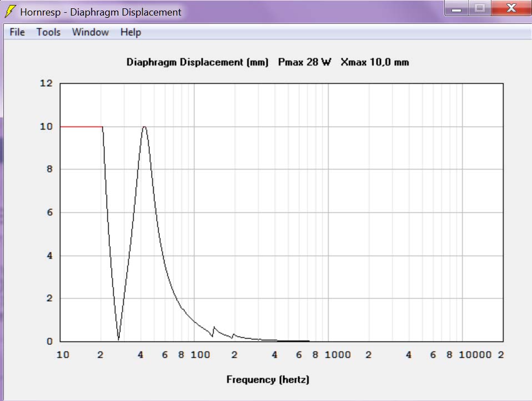Screen dimensions: 532x401
Task: Open the File menu
Action: 17,32
